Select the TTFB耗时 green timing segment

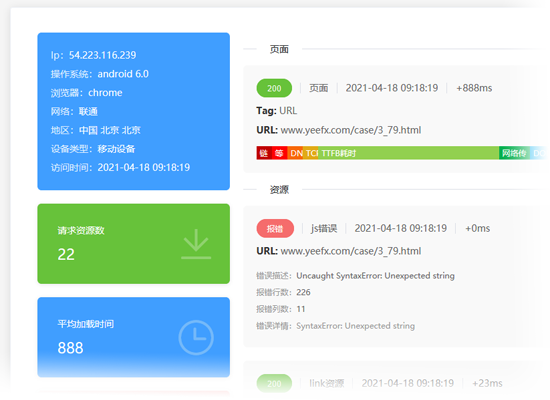click(x=408, y=153)
